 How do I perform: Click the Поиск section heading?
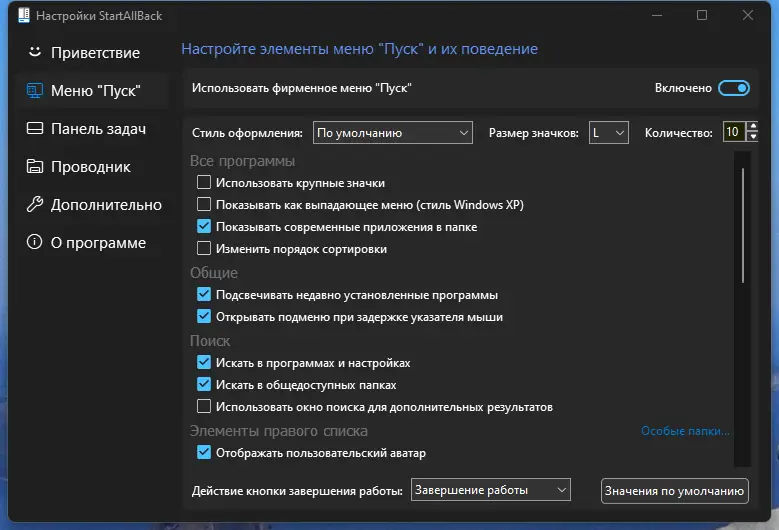click(x=210, y=341)
